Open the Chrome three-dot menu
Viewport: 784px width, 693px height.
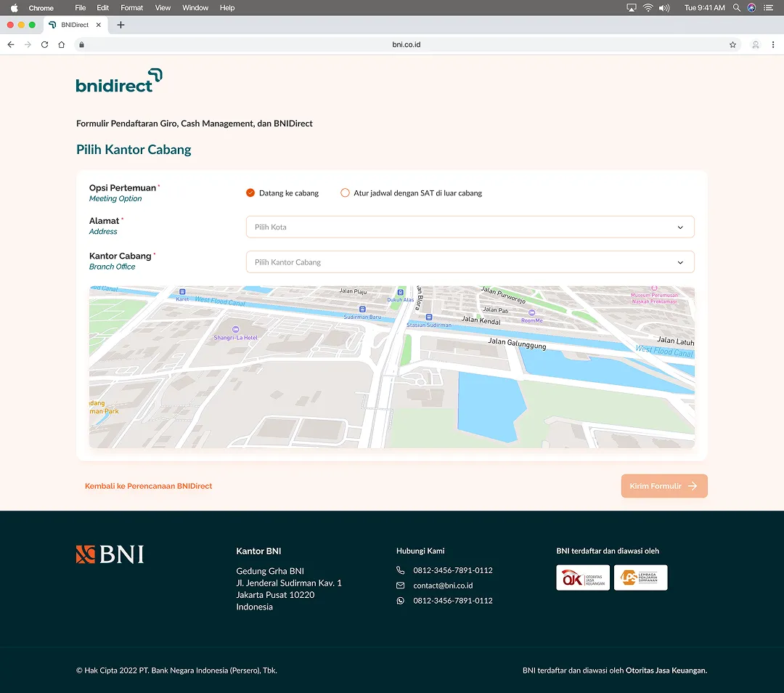tap(773, 44)
